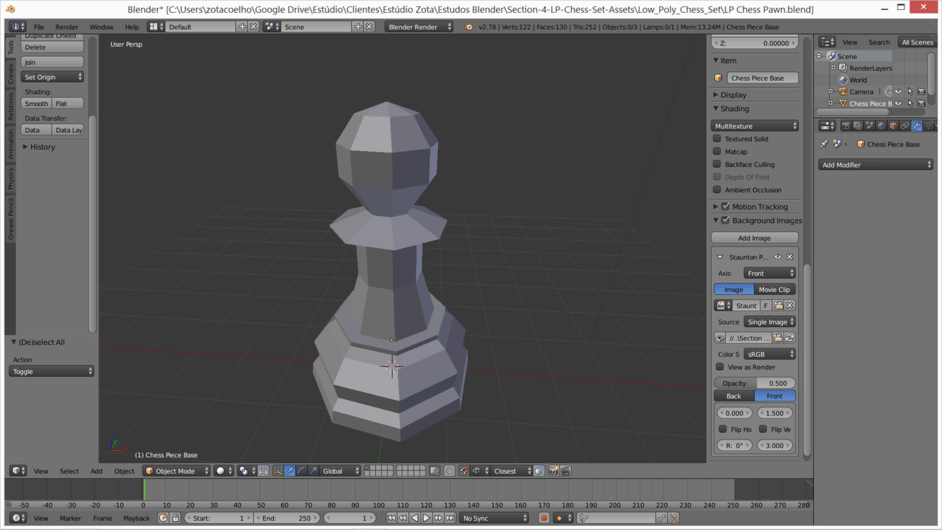Click the Object properties cube icon
This screenshot has width=942, height=530.
pos(893,126)
